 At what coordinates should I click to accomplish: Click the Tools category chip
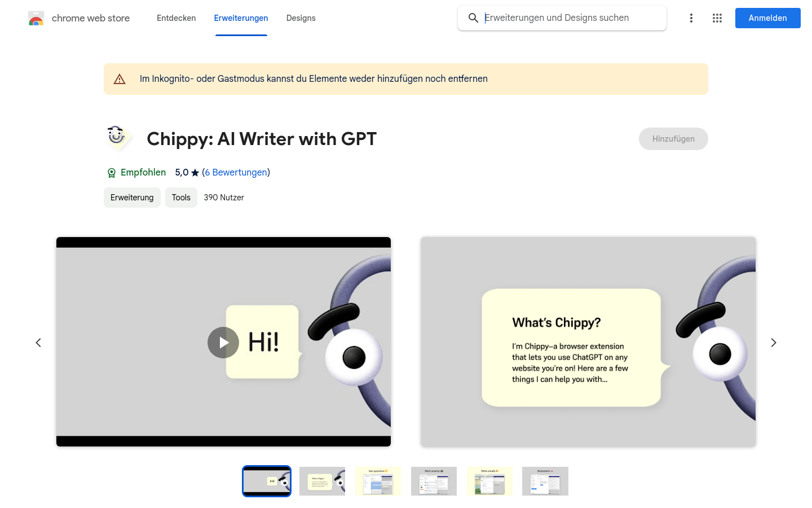click(x=181, y=198)
